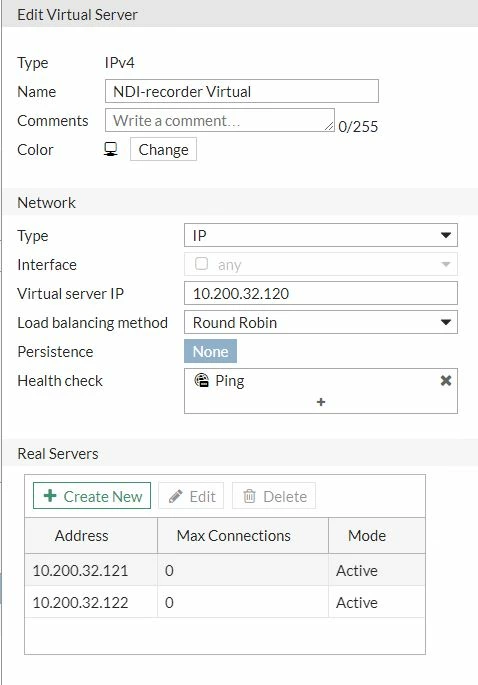The width and height of the screenshot is (478, 685).
Task: Add another health check with plus sign
Action: click(321, 402)
